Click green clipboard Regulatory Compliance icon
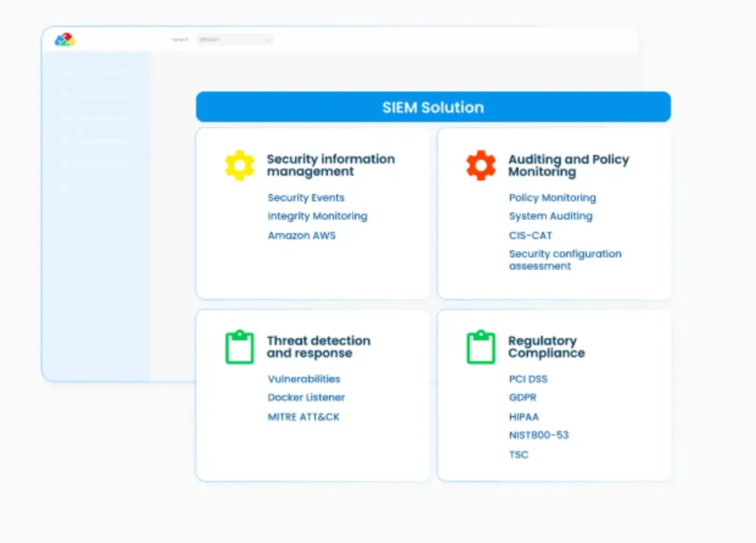Screen dimensions: 756x543 (481, 347)
